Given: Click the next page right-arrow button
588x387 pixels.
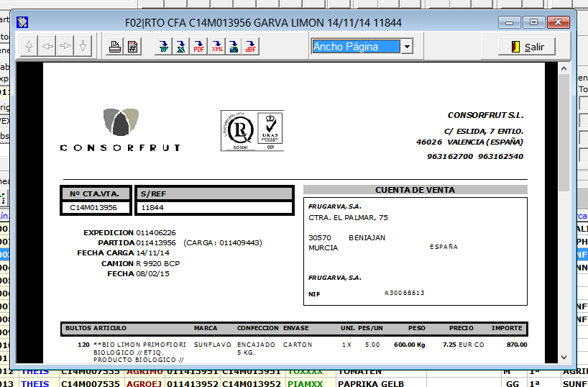Looking at the screenshot, I should point(65,47).
